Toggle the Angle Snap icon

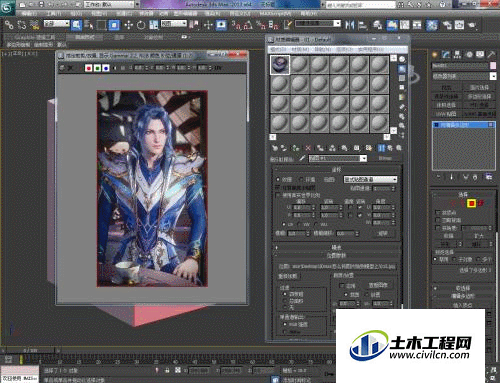[x=248, y=25]
